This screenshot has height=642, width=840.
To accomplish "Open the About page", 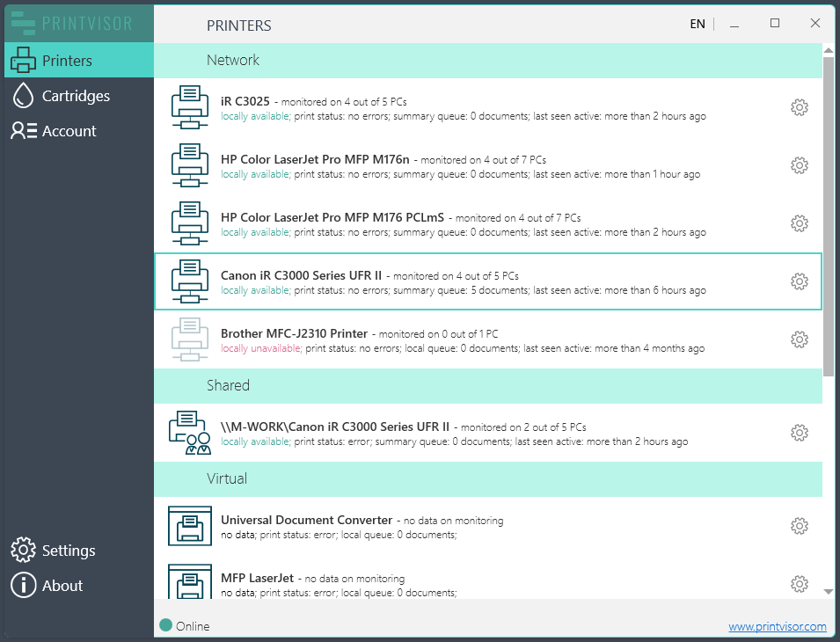I will coord(62,586).
